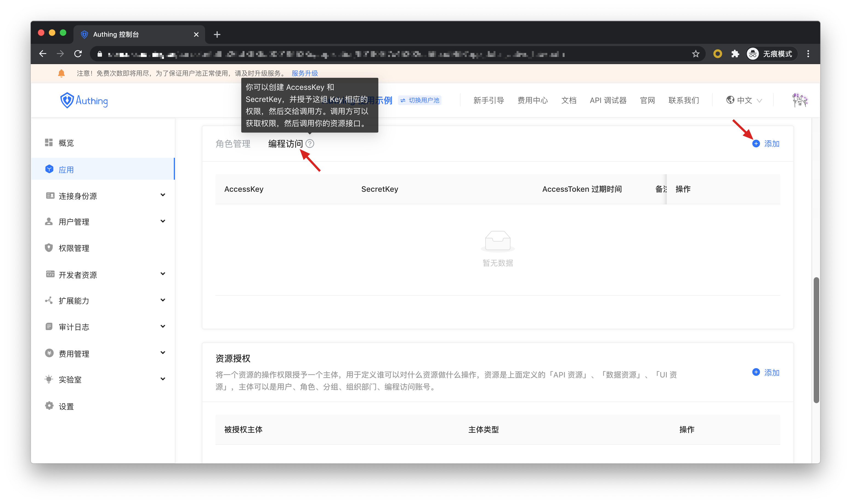851x504 pixels.
Task: Click the 服务升级 link in banner
Action: pos(305,73)
